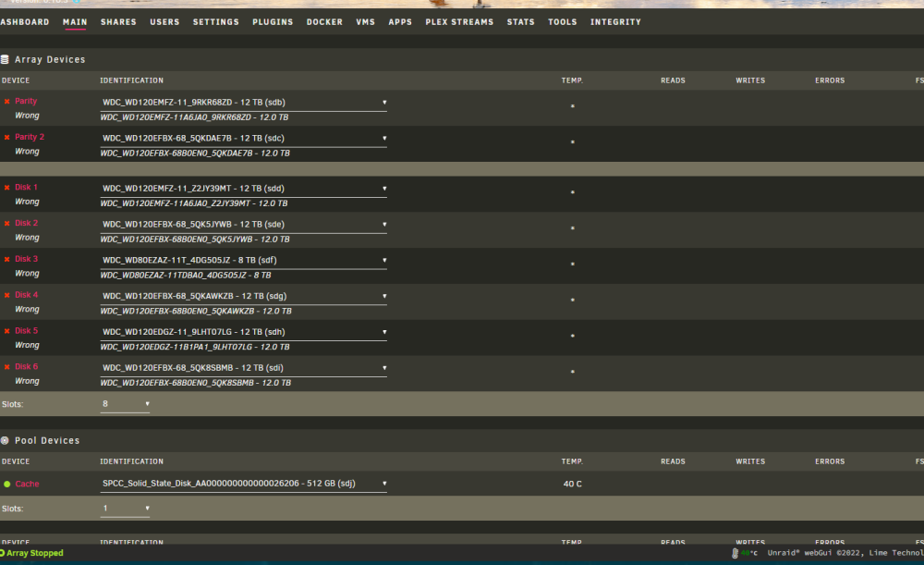Click the red X status icon for Disk 1
924x565 pixels.
tap(7, 188)
